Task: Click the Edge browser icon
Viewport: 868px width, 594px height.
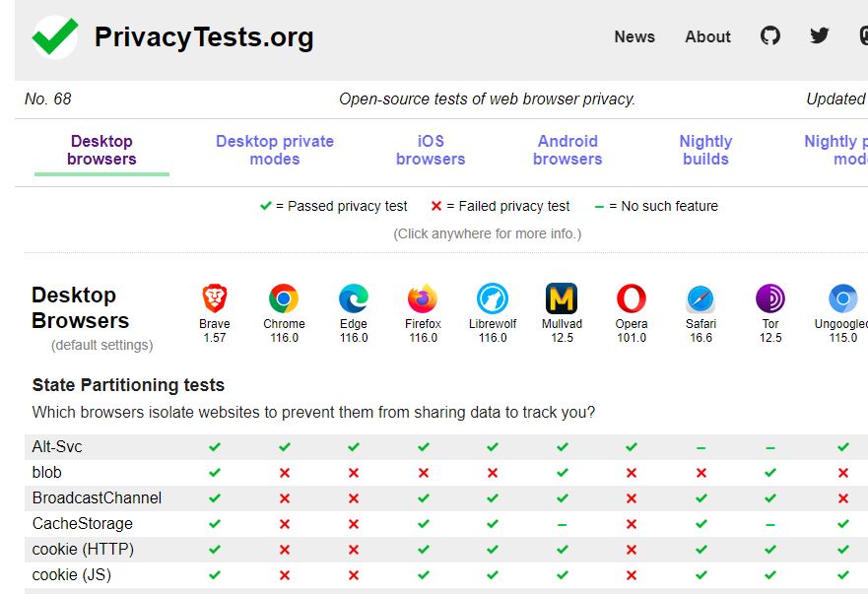Action: coord(354,298)
